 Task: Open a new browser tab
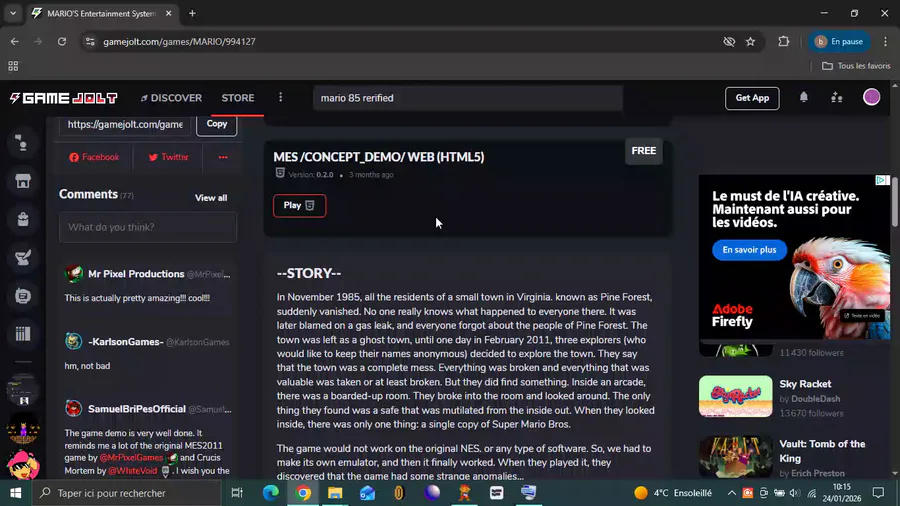pyautogui.click(x=192, y=13)
